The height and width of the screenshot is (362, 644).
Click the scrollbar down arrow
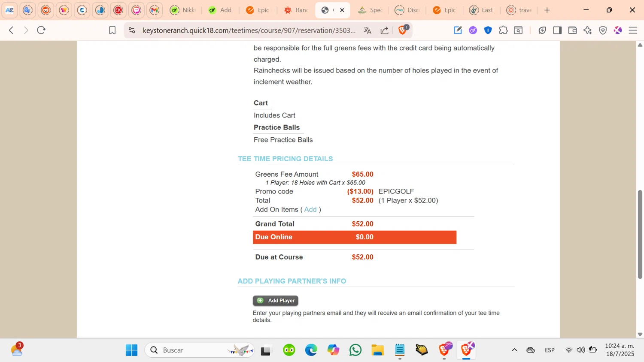[x=640, y=334]
